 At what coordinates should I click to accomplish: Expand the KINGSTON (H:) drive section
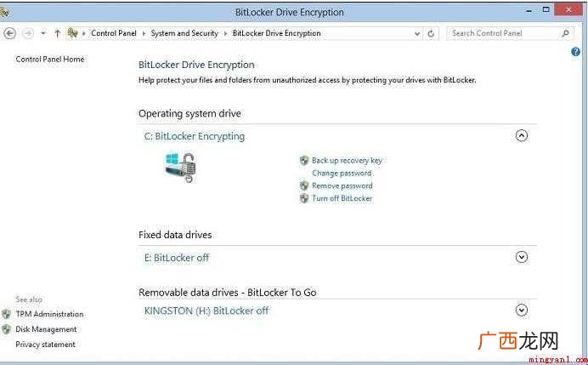point(522,311)
